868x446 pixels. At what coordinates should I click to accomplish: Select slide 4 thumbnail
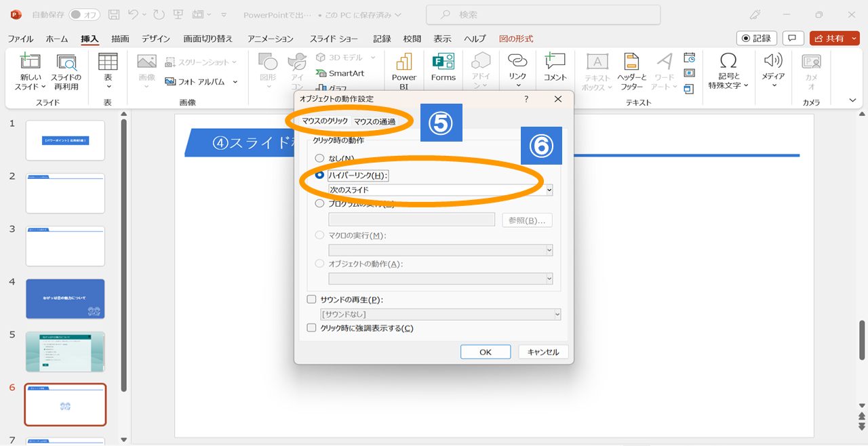65,299
